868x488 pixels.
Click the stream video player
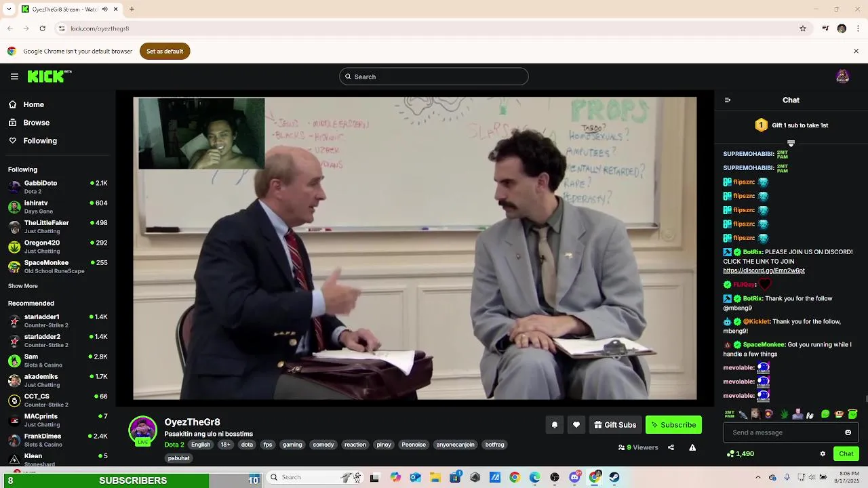[x=414, y=248]
